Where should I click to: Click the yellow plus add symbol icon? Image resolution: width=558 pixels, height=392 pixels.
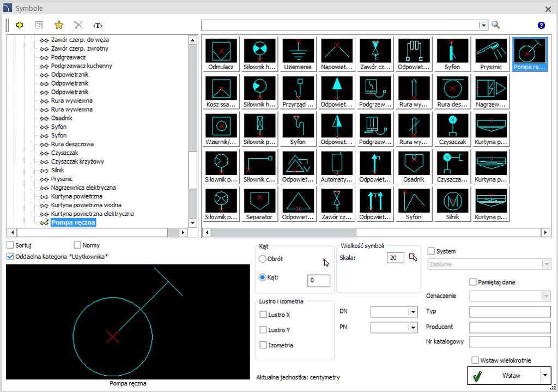pyautogui.click(x=20, y=25)
